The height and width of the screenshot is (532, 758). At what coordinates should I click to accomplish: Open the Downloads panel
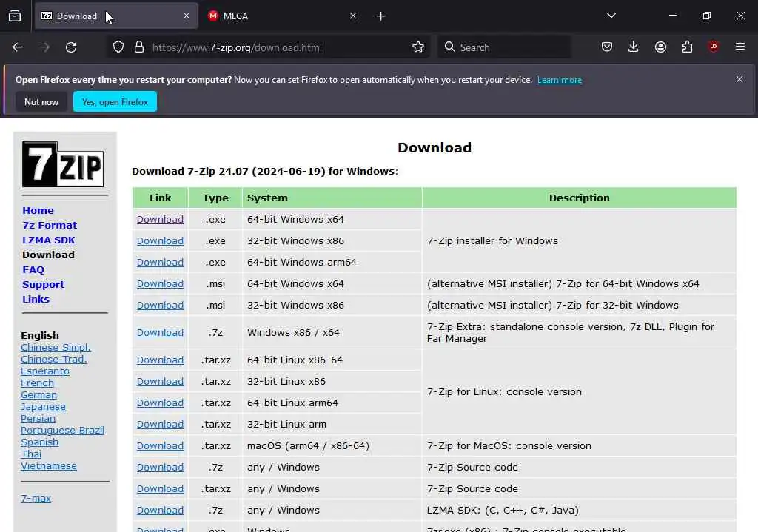click(634, 47)
